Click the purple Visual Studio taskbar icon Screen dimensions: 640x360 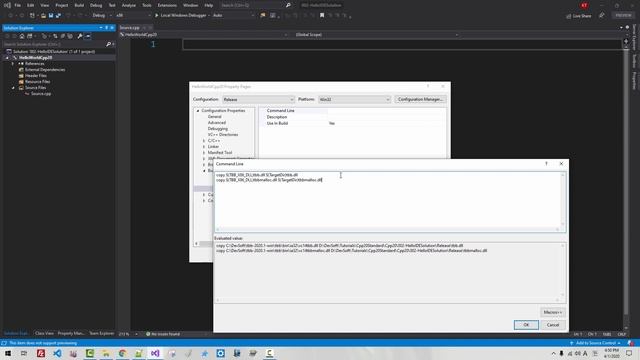point(155,353)
